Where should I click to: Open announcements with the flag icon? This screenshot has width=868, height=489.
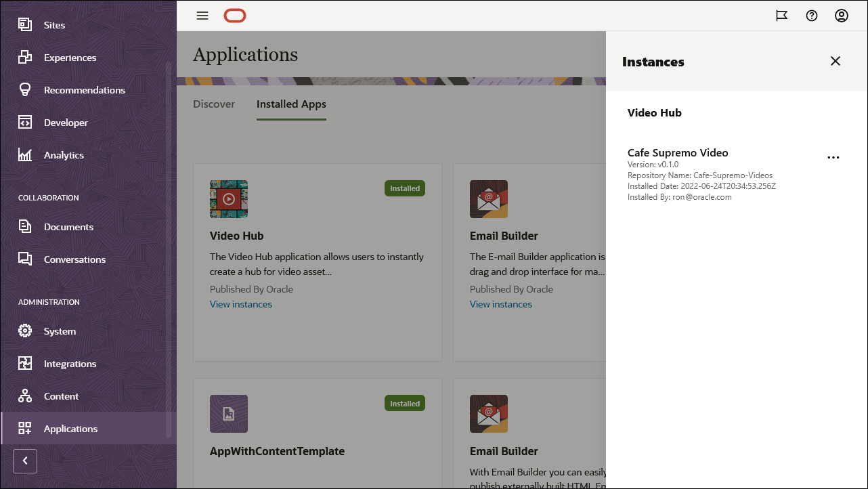coord(782,15)
